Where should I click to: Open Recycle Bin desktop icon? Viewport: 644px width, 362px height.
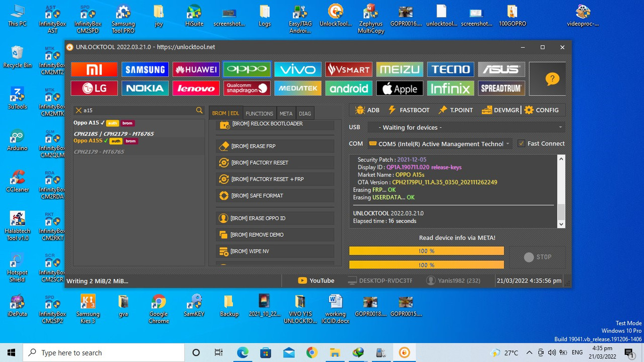(x=17, y=56)
